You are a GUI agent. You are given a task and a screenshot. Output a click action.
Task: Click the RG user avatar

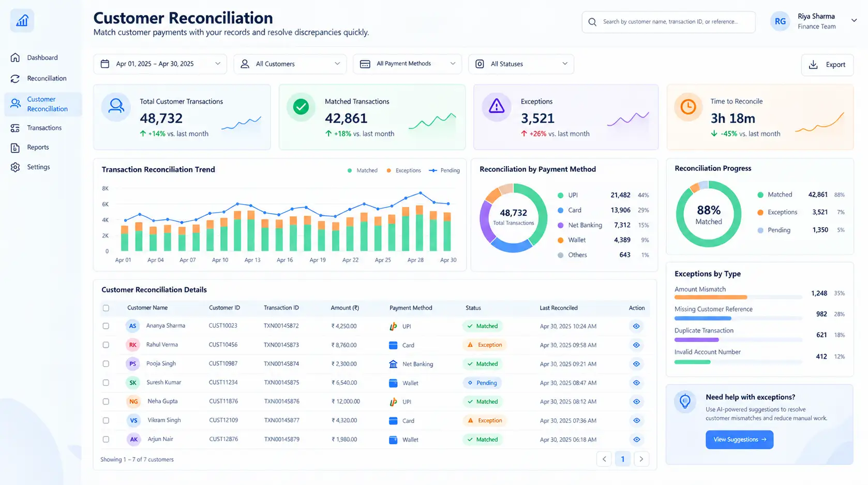780,21
